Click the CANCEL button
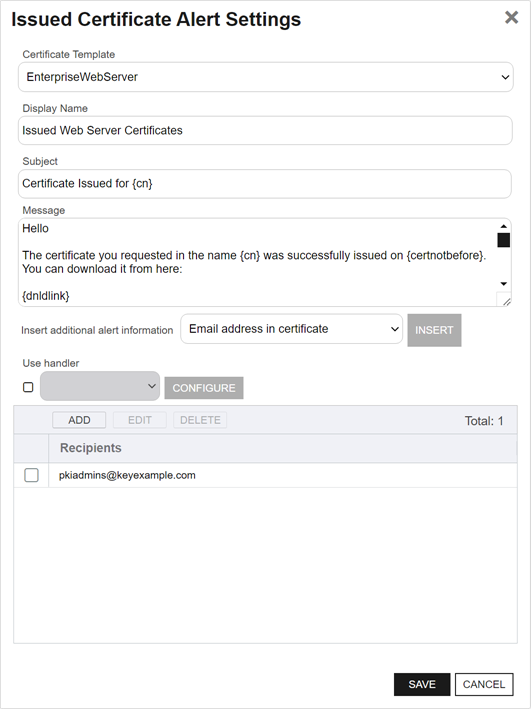Screen dimensions: 531x709 coord(484,684)
